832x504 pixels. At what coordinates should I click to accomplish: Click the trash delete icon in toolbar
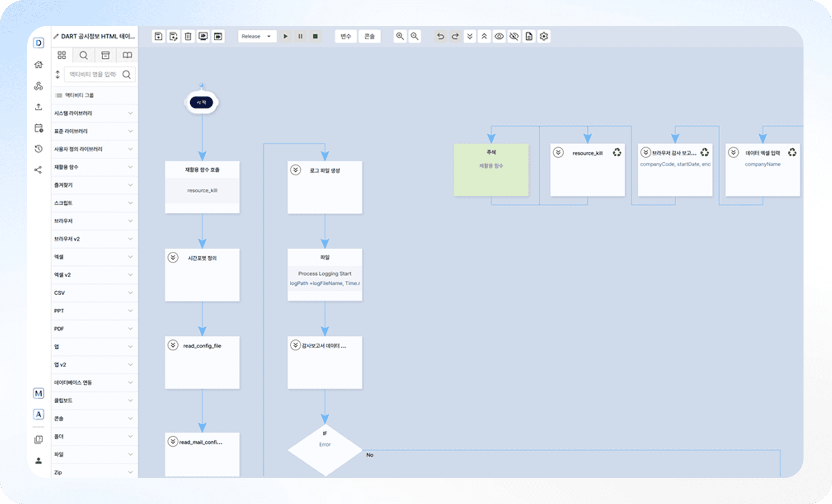click(x=188, y=36)
